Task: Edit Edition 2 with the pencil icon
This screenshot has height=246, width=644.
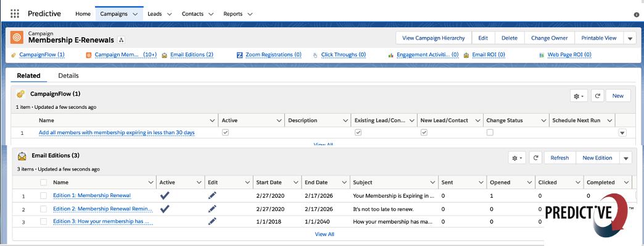Action: [212, 209]
